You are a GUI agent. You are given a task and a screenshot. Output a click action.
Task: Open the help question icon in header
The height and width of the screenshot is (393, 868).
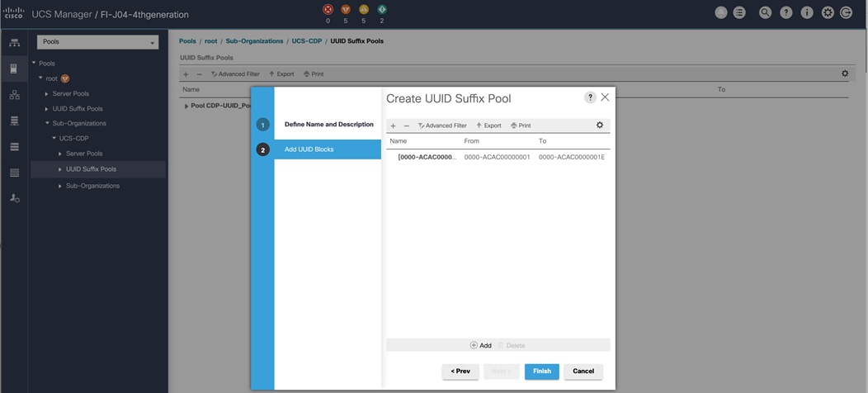coord(786,13)
